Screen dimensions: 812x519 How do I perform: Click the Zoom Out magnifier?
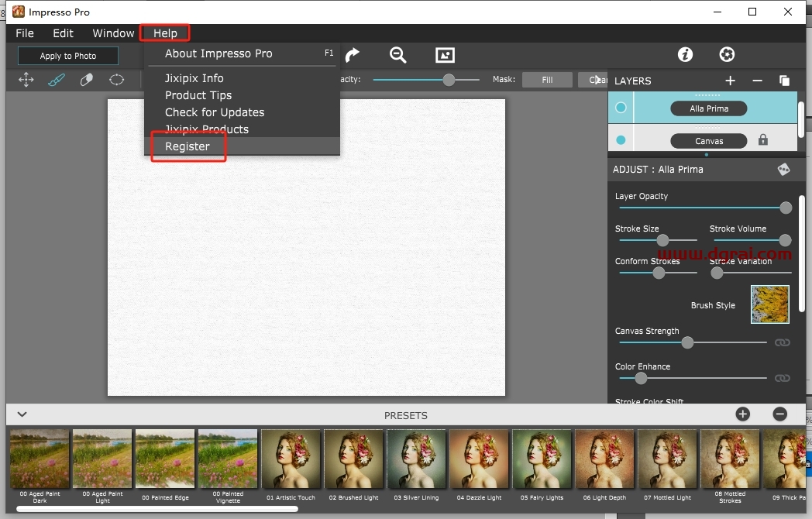[397, 54]
